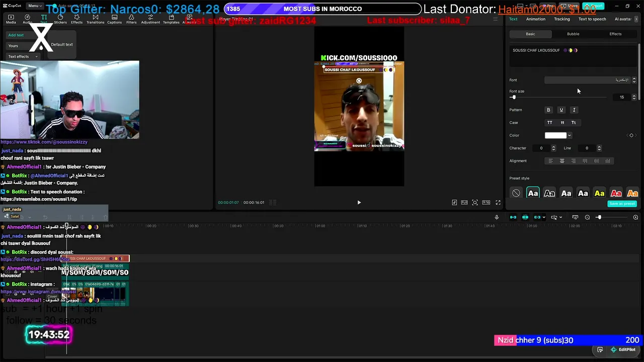Set preview quality with Full icon
This screenshot has width=644, height=362.
pyautogui.click(x=464, y=203)
